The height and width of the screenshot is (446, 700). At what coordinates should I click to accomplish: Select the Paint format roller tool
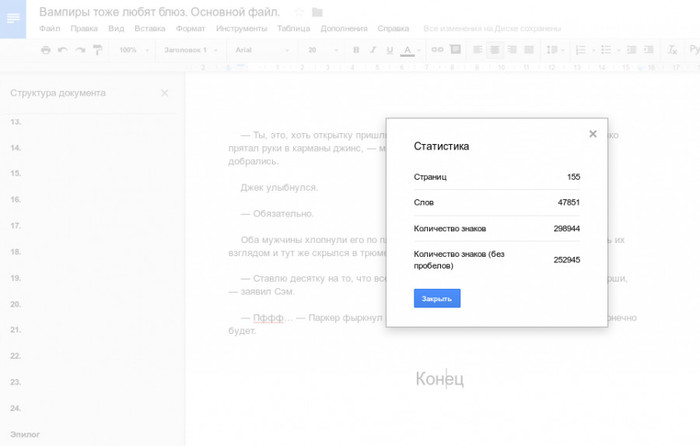coord(97,50)
